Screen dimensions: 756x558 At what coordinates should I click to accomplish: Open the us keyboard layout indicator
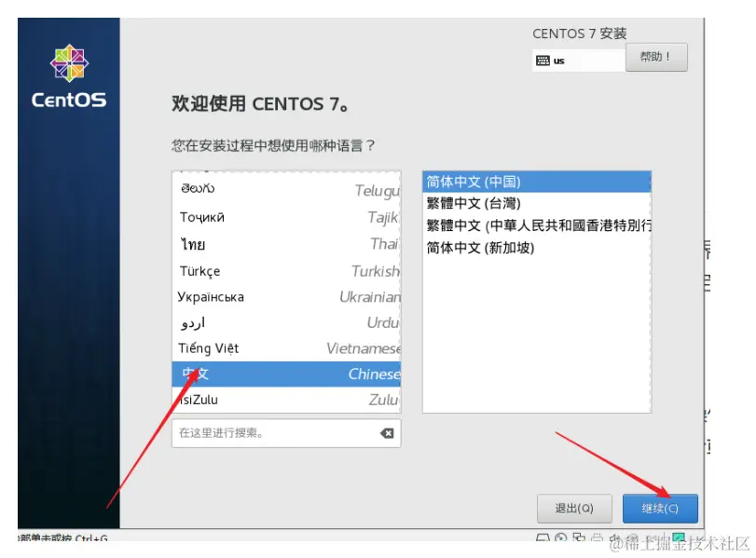(x=579, y=61)
